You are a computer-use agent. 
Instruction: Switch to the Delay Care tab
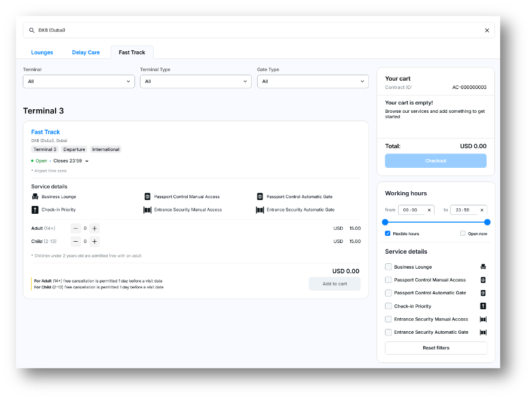pyautogui.click(x=85, y=53)
